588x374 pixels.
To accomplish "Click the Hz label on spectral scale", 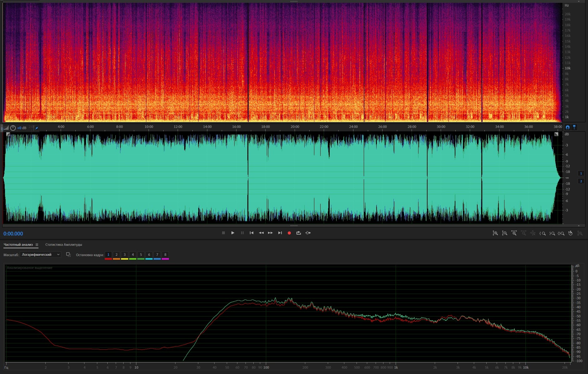I will tap(567, 5).
